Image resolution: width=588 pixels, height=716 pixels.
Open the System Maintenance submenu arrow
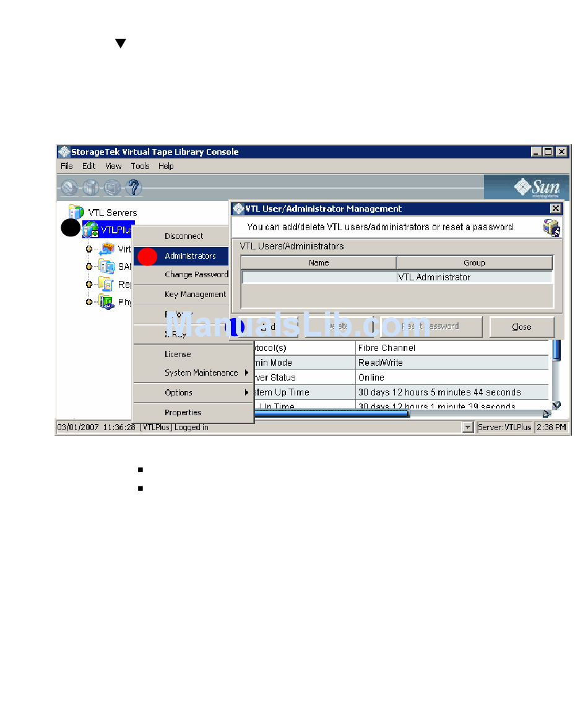click(x=246, y=373)
